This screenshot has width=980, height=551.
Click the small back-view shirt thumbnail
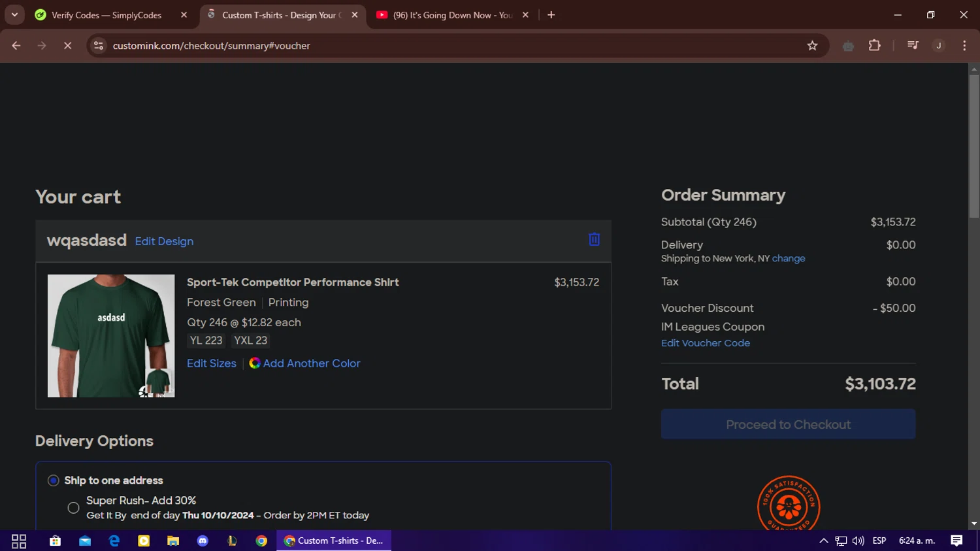pyautogui.click(x=159, y=382)
